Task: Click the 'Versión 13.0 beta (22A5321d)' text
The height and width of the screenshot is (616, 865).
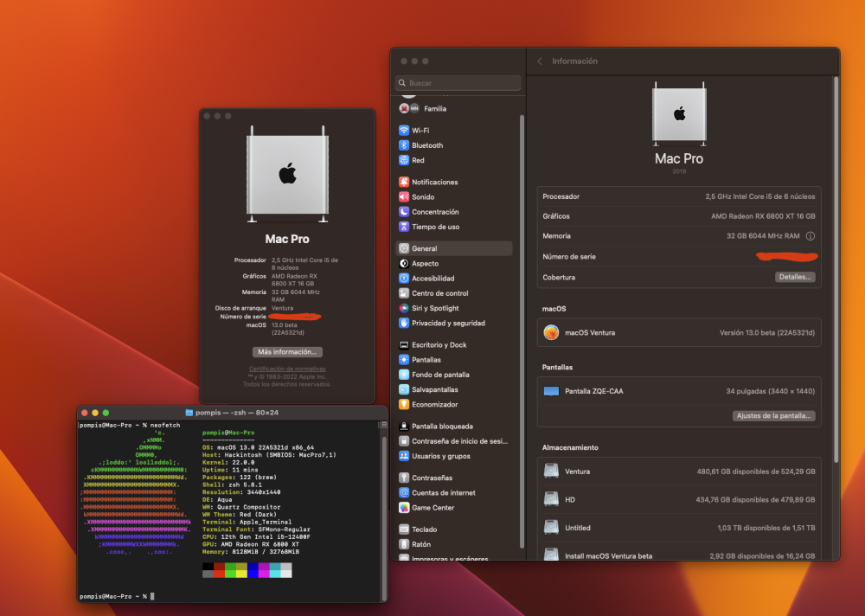Action: [x=766, y=333]
